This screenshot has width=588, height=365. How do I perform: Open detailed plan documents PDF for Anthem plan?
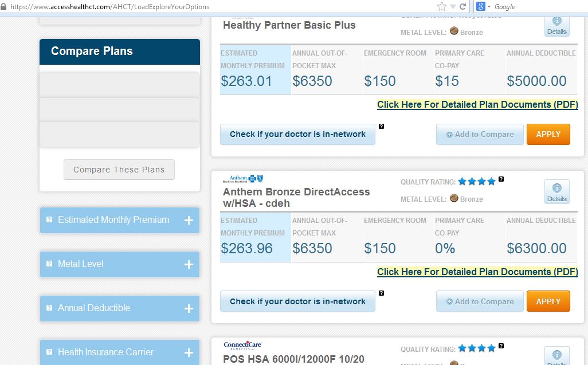[477, 272]
